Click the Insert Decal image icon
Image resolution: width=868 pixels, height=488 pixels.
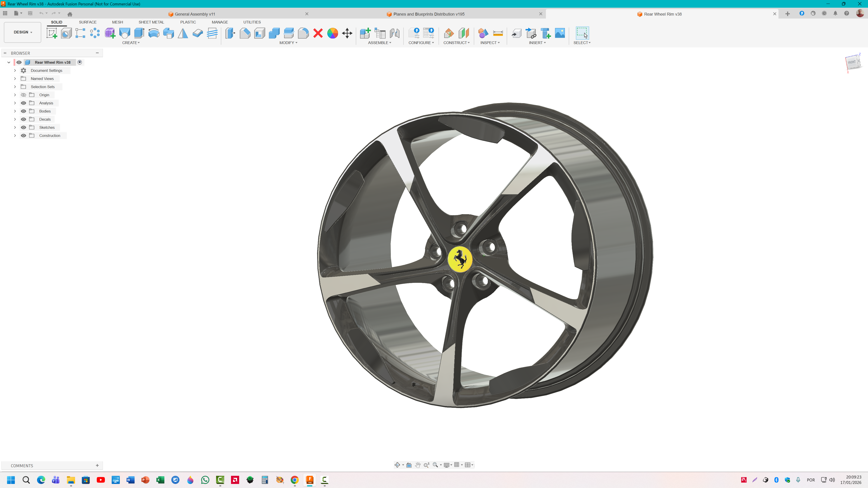click(x=560, y=33)
